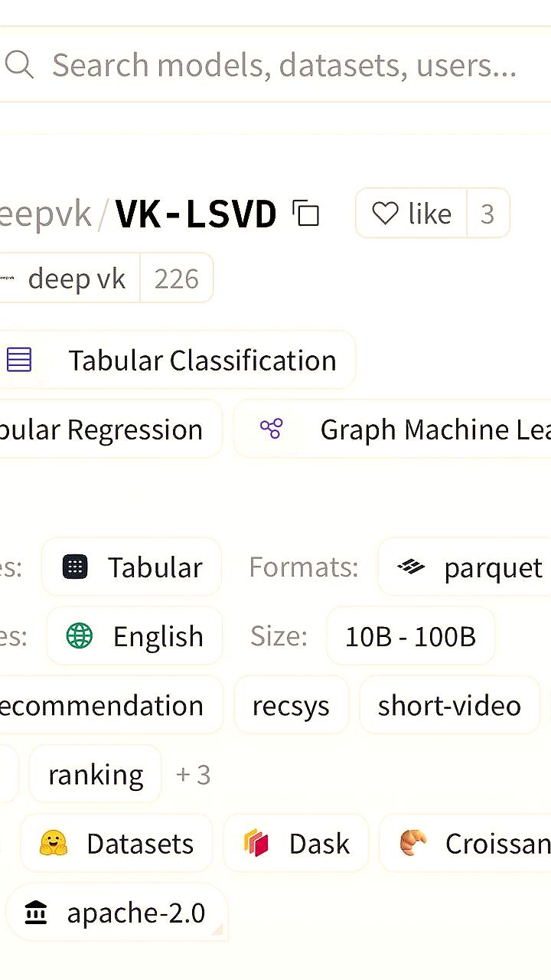
Task: Click the Tabular Classification table icon
Action: [x=19, y=360]
